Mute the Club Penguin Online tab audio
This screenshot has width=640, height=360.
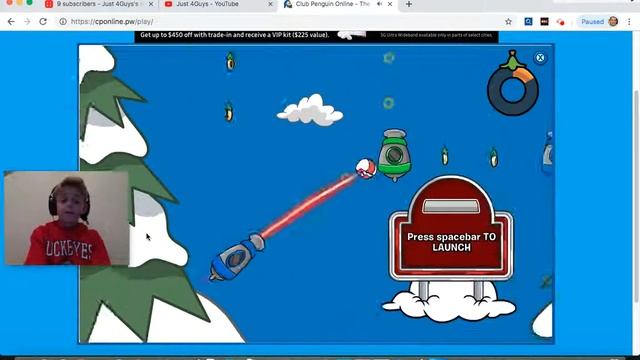point(379,4)
